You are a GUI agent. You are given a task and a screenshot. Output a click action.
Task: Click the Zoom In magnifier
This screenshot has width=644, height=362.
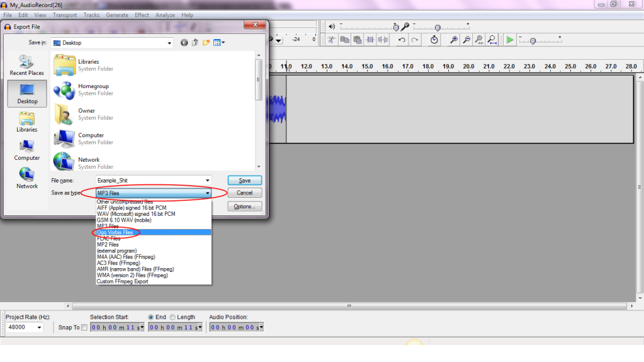tap(453, 40)
